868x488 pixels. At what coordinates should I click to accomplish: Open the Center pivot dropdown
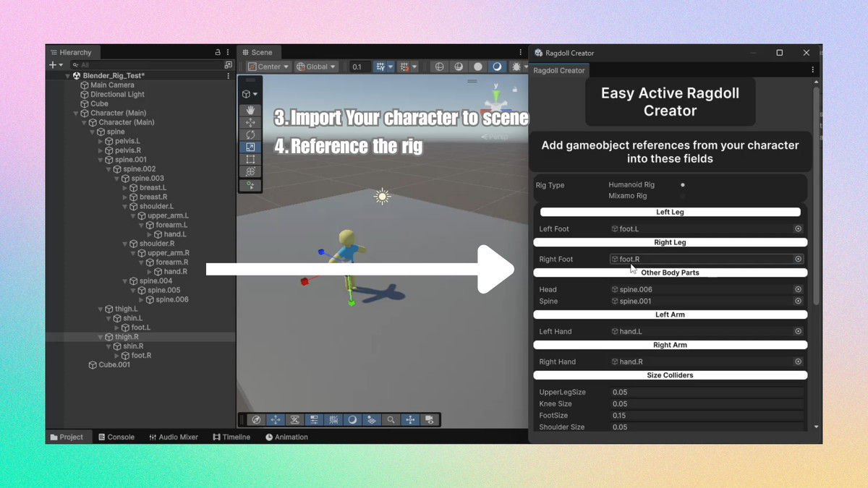[x=268, y=67]
